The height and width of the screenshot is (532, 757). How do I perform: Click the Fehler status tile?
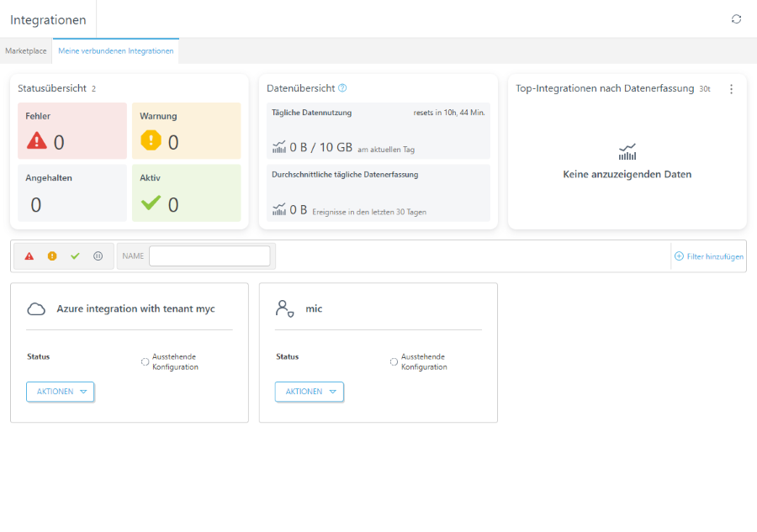(72, 131)
